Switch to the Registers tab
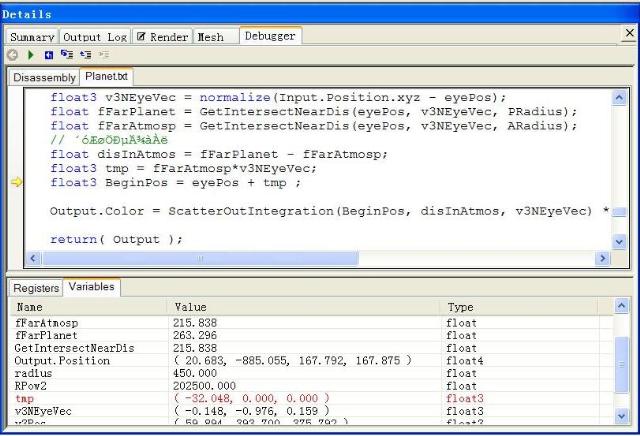This screenshot has height=436, width=640. [36, 288]
